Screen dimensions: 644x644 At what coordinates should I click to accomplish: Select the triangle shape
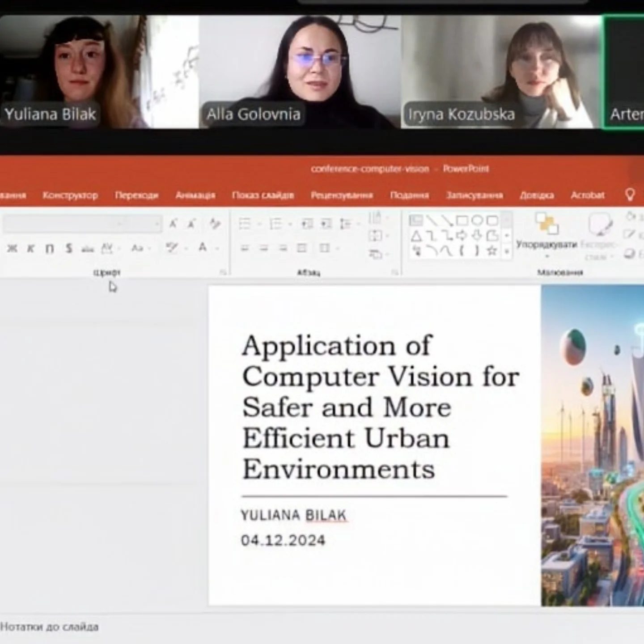pos(416,236)
